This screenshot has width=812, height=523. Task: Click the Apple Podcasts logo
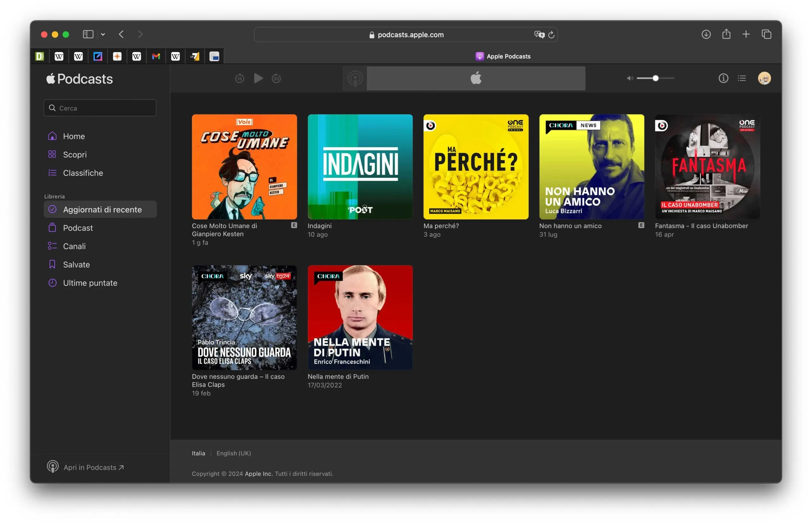coord(80,79)
